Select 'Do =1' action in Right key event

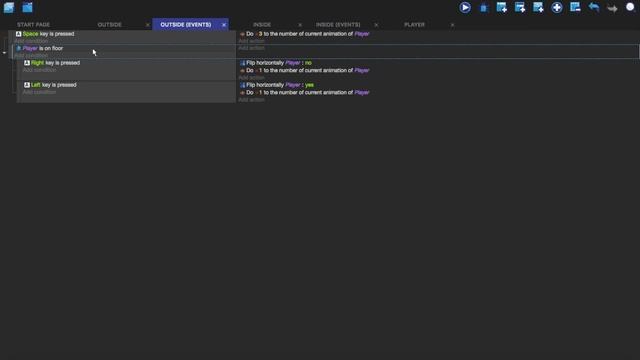pyautogui.click(x=308, y=70)
